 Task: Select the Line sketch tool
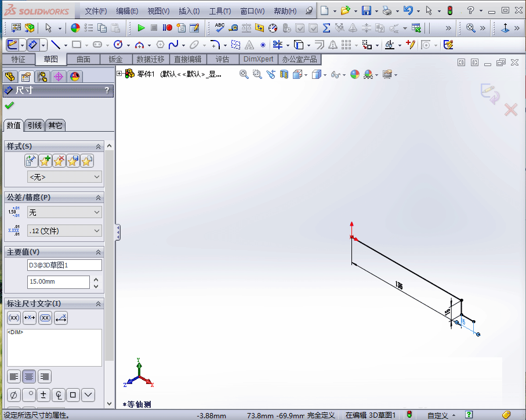[x=55, y=45]
